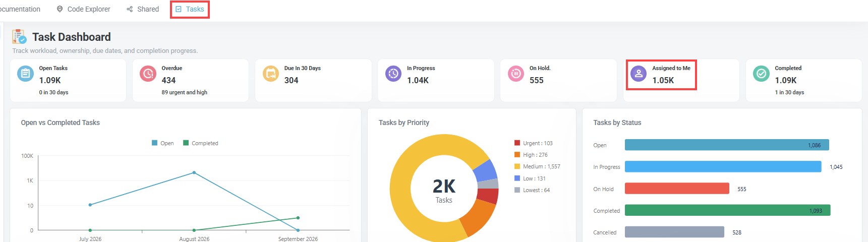Click the '0 in 30 days' text

pyautogui.click(x=53, y=92)
